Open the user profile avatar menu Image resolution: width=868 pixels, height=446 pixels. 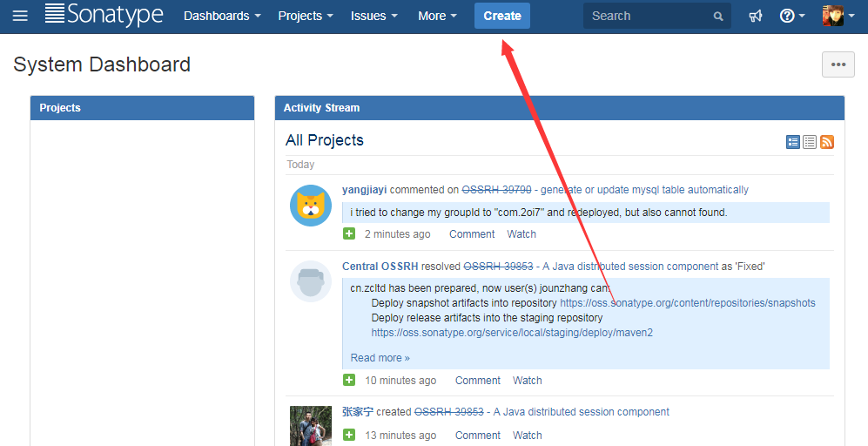[x=838, y=16]
